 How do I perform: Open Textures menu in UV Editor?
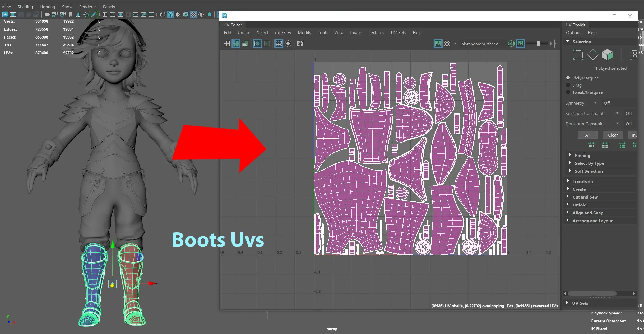376,33
